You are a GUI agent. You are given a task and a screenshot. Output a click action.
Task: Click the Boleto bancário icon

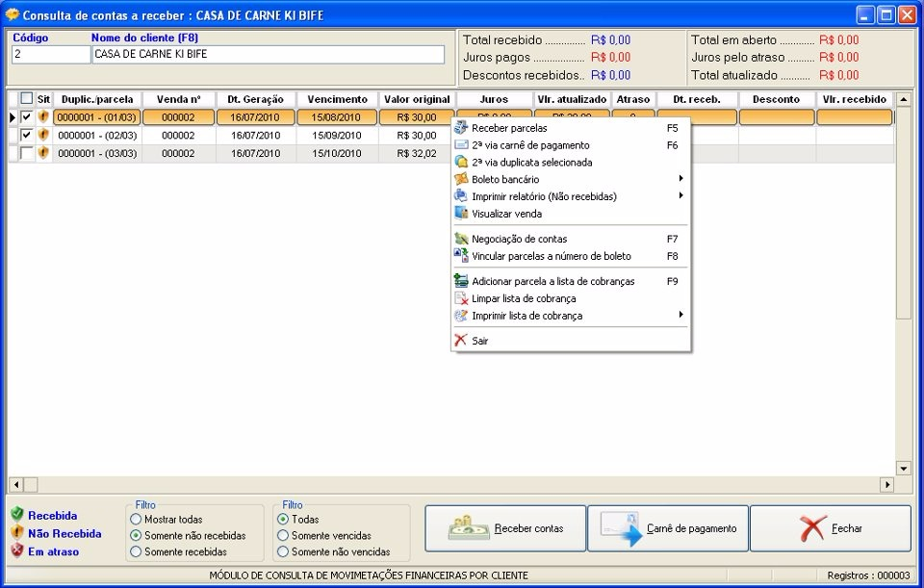461,179
